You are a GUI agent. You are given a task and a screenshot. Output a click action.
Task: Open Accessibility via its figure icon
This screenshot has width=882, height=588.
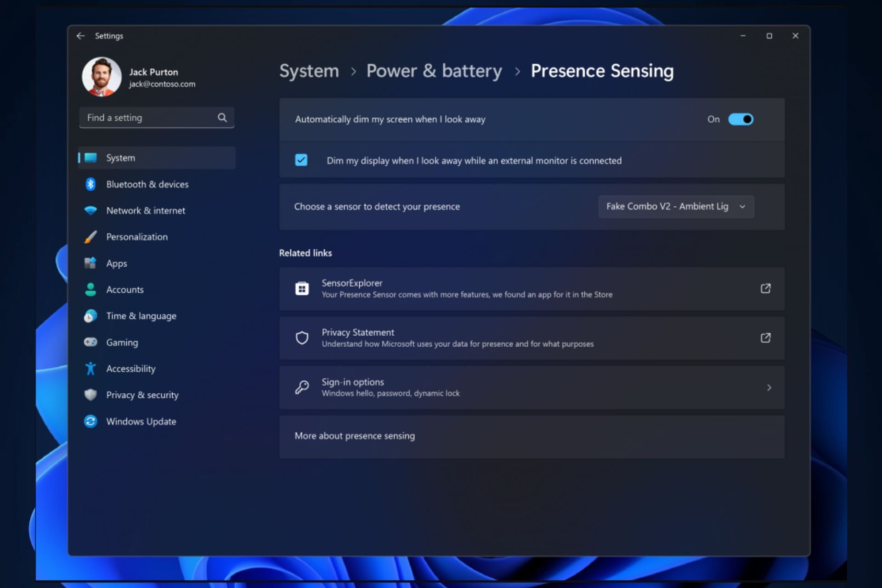(x=90, y=368)
